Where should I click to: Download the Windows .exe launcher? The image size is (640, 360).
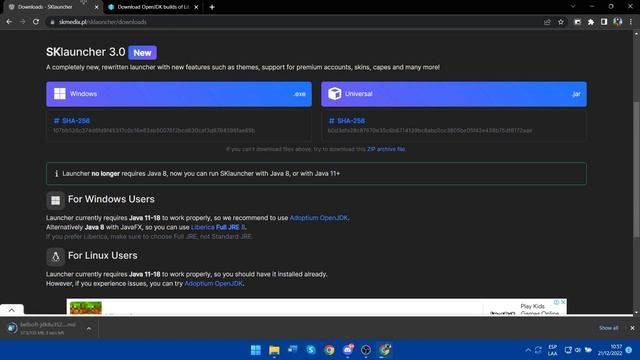179,94
